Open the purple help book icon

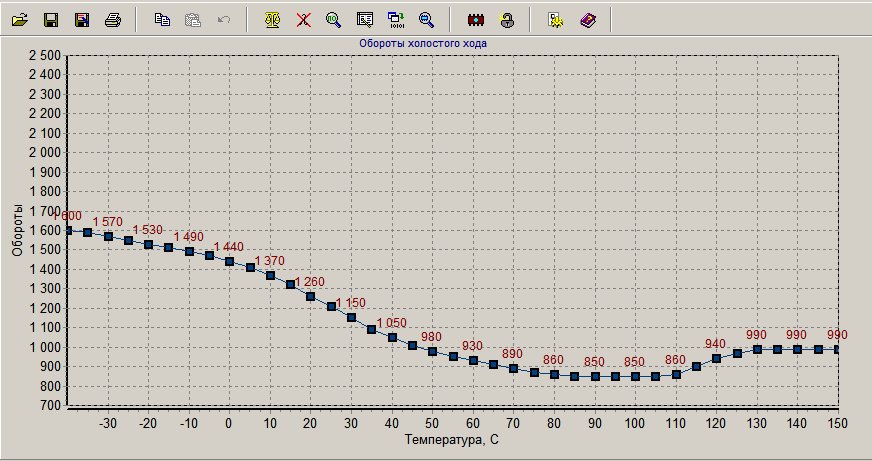point(587,19)
